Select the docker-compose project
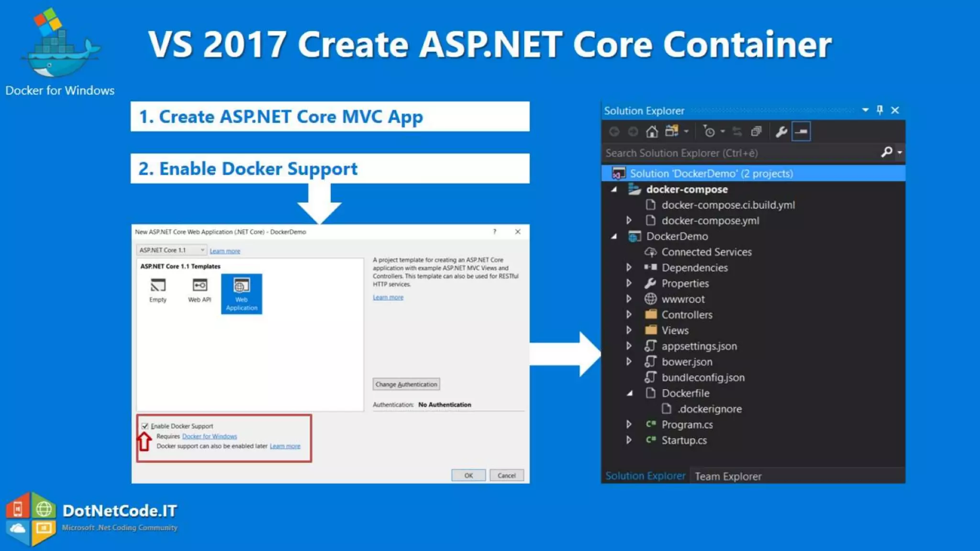980x551 pixels. coord(687,189)
